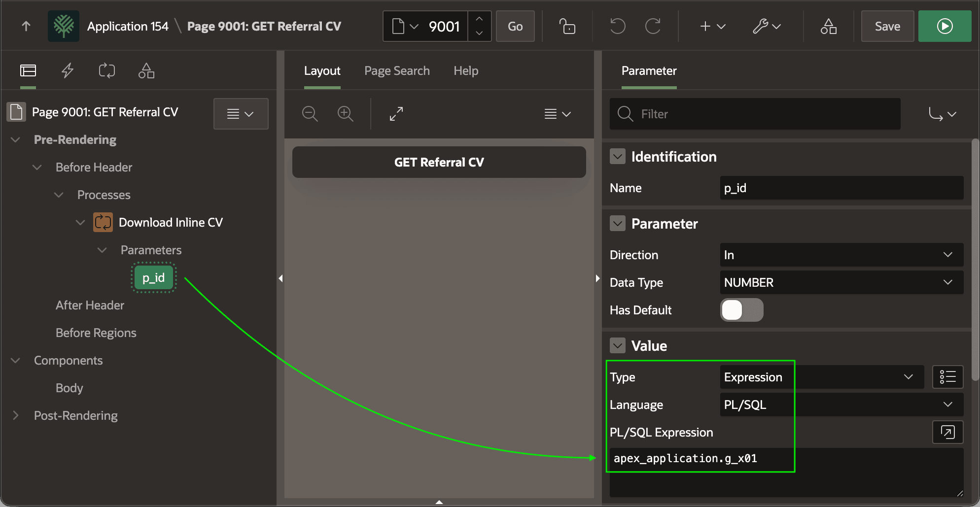Collapse the Parameter section
This screenshot has width=980, height=507.
tap(618, 224)
